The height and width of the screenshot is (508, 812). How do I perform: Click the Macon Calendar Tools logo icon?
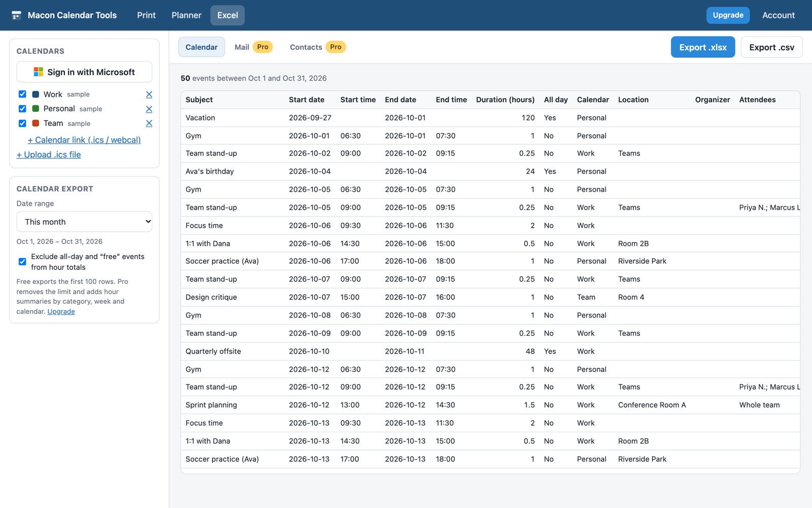16,15
